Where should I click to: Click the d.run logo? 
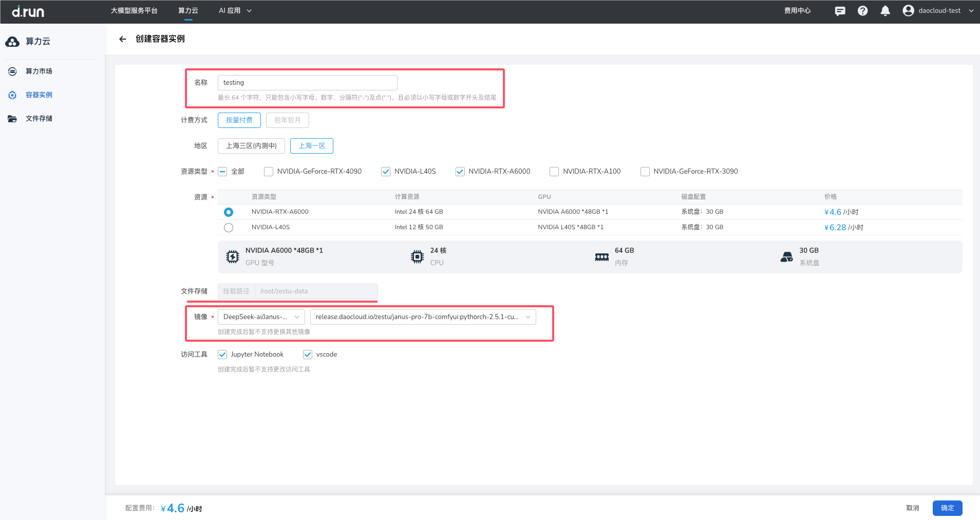tap(28, 11)
